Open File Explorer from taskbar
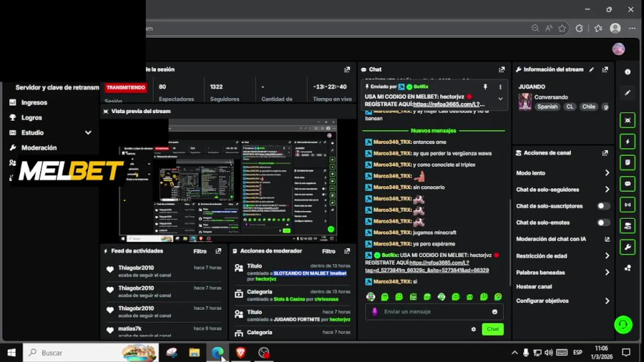The height and width of the screenshot is (362, 644). click(194, 353)
